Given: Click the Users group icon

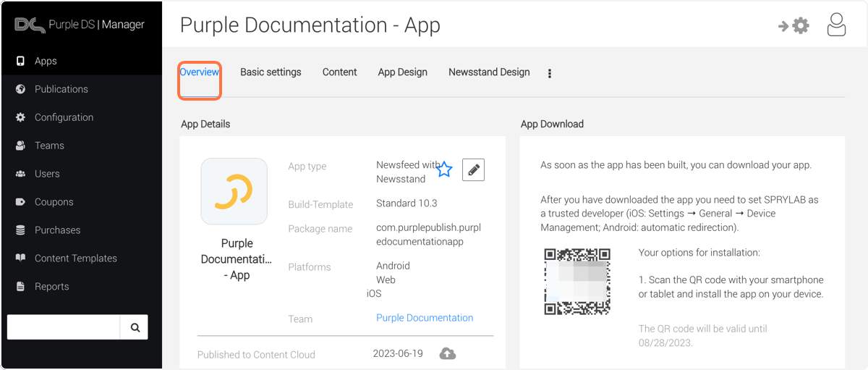Looking at the screenshot, I should pos(20,174).
